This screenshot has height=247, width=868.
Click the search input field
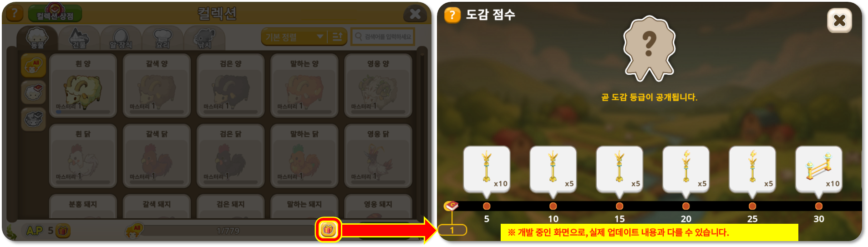(383, 37)
